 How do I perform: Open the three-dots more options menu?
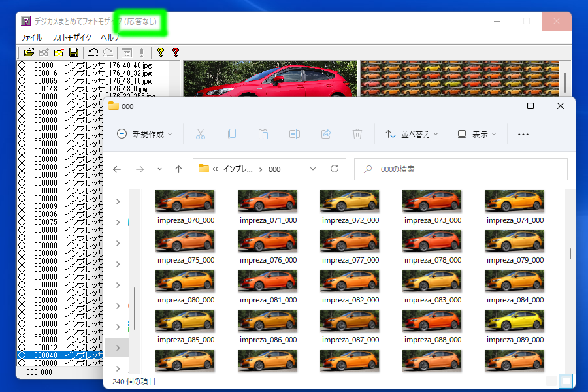pos(523,134)
